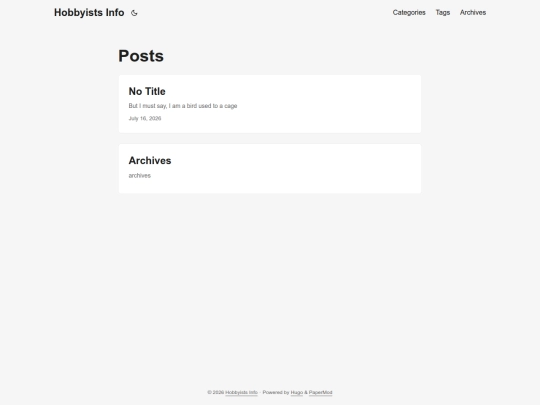The height and width of the screenshot is (405, 540).
Task: Toggle dark mode with the moon icon
Action: click(134, 13)
